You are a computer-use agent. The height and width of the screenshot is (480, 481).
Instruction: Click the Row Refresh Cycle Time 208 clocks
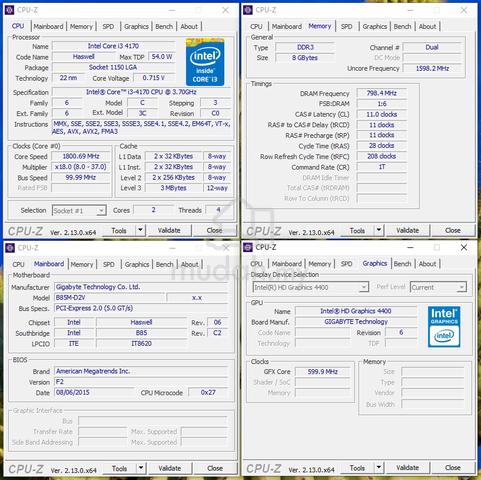382,156
